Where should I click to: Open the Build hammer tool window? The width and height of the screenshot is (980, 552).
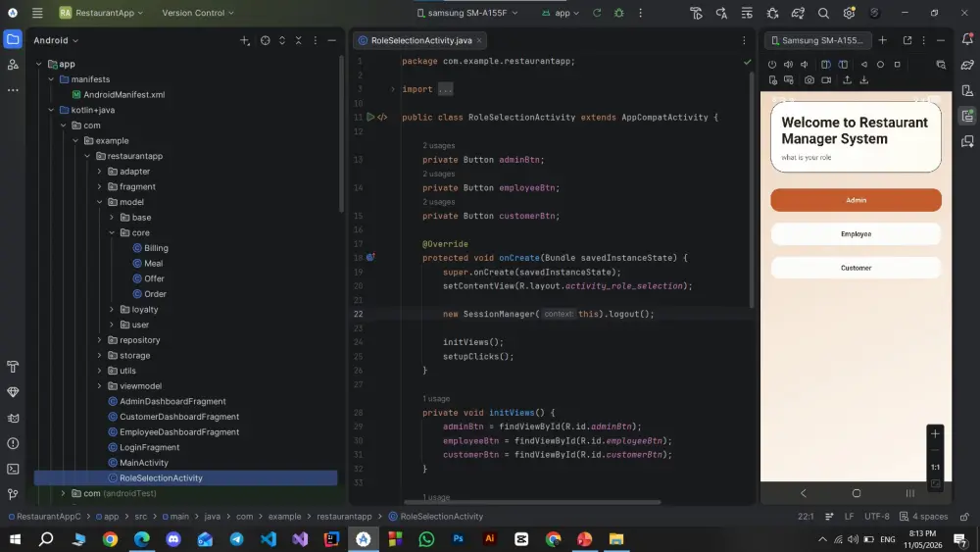[x=13, y=367]
